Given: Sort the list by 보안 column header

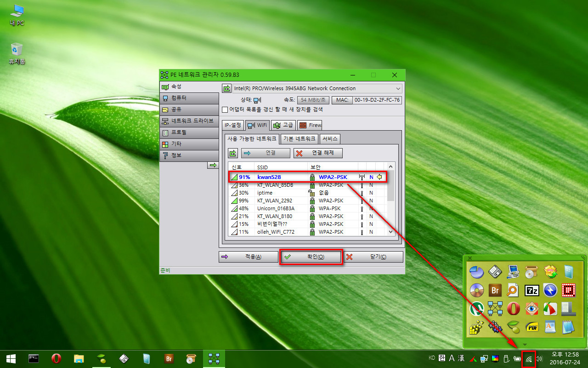Looking at the screenshot, I should click(332, 167).
